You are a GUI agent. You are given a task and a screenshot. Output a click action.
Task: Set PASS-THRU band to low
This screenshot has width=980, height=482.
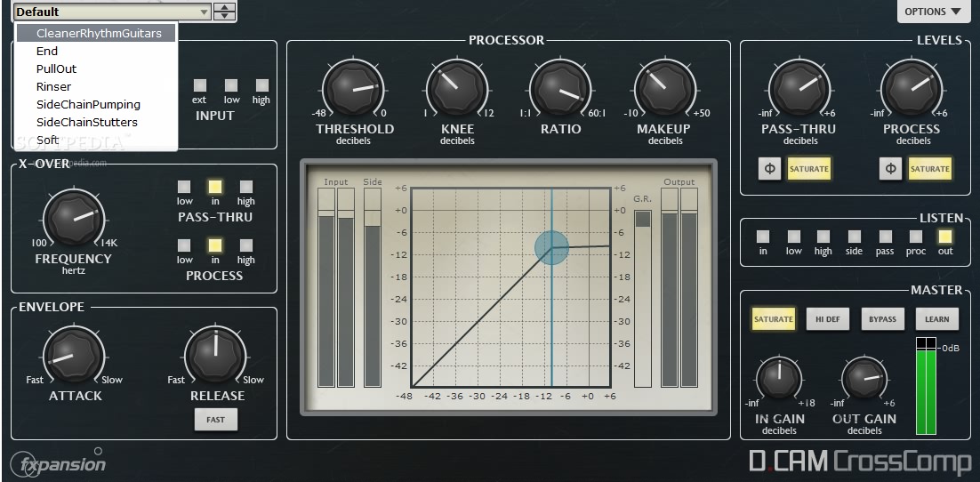pos(184,186)
